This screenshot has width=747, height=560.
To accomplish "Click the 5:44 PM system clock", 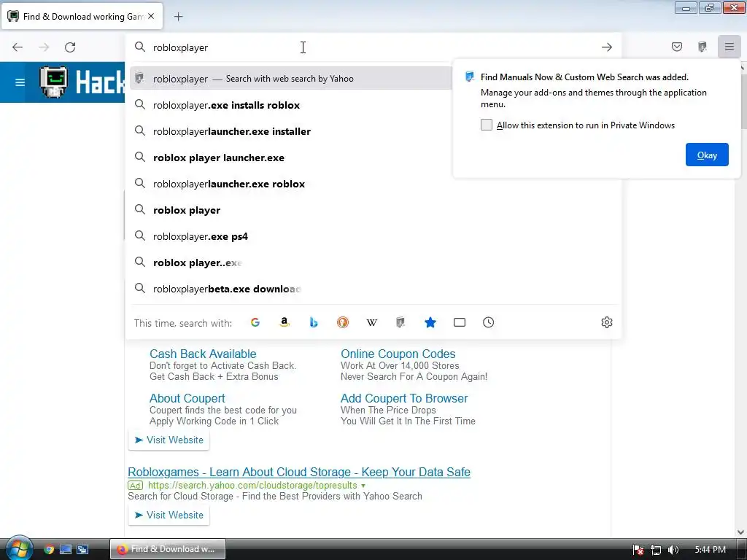I will pyautogui.click(x=710, y=550).
